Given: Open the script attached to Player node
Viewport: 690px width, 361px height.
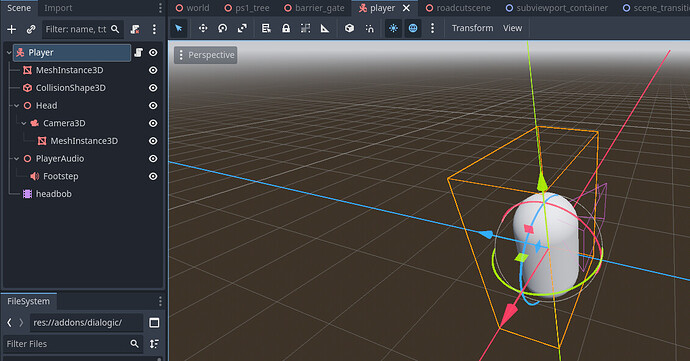Looking at the screenshot, I should [139, 52].
